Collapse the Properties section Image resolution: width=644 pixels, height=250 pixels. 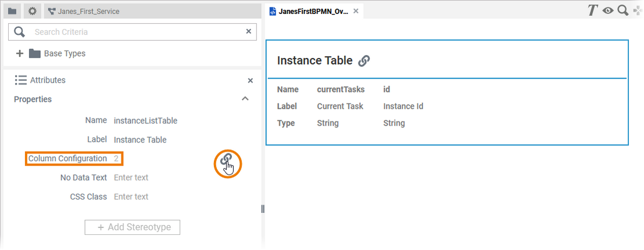(245, 99)
